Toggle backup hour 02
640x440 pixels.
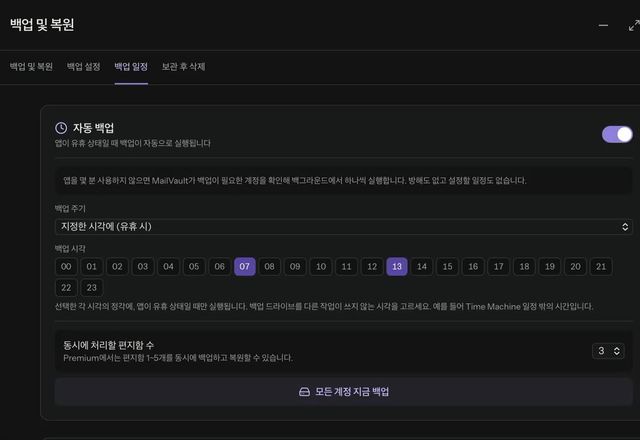click(x=117, y=267)
